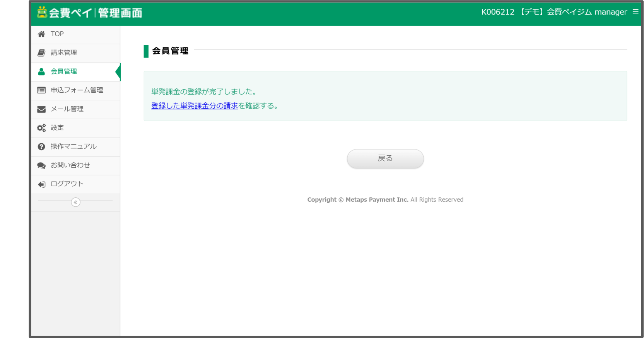This screenshot has width=644, height=338.
Task: Click the envelope icon for メール管理
Action: point(41,109)
